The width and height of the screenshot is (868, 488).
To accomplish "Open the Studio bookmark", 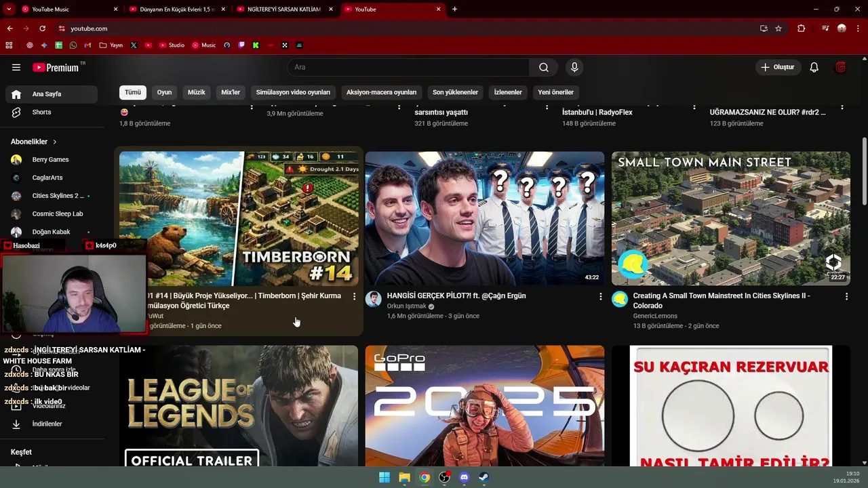I will click(x=172, y=45).
